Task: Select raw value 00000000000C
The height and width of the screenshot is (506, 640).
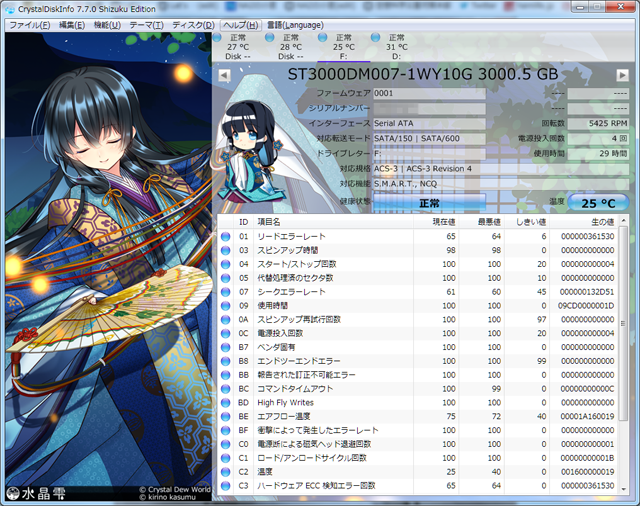Action: click(x=587, y=389)
